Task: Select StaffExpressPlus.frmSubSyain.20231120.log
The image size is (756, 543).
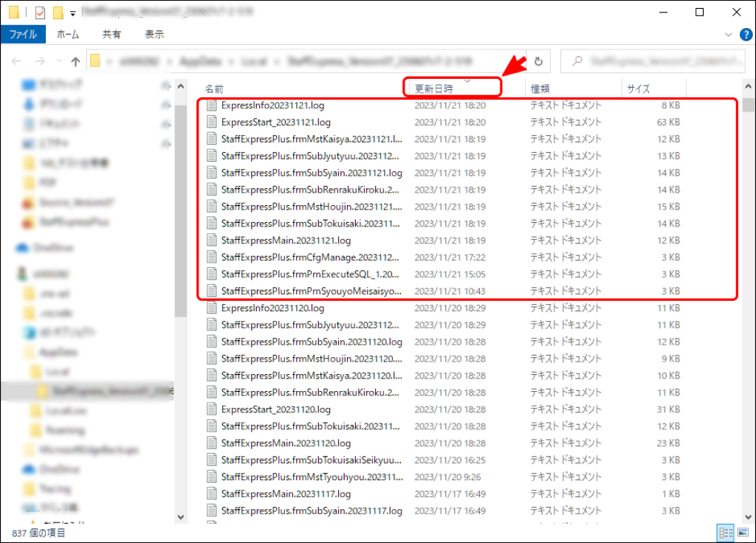Action: [x=312, y=342]
